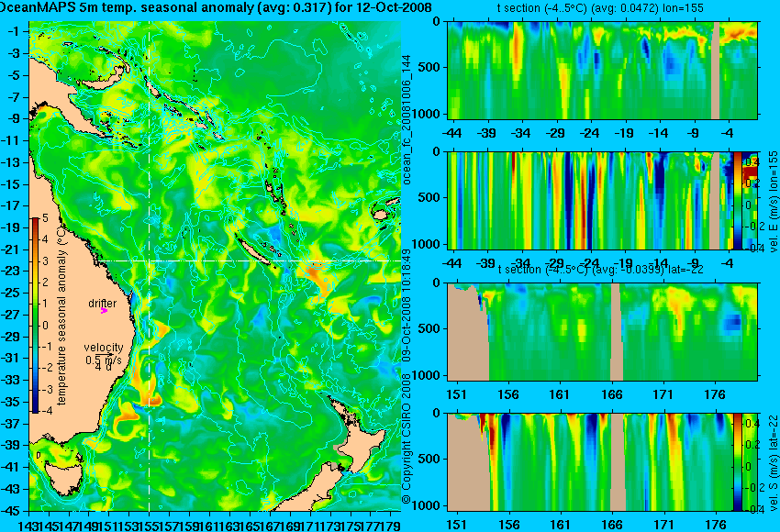This screenshot has width=780, height=532.
Task: Click the "1000" depth label on the top temperature section
Action: pyautogui.click(x=429, y=114)
